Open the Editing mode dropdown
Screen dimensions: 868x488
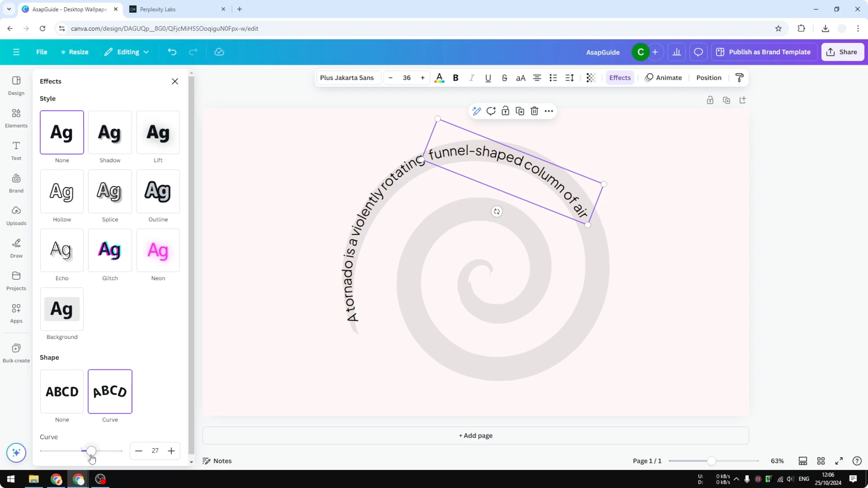(127, 52)
